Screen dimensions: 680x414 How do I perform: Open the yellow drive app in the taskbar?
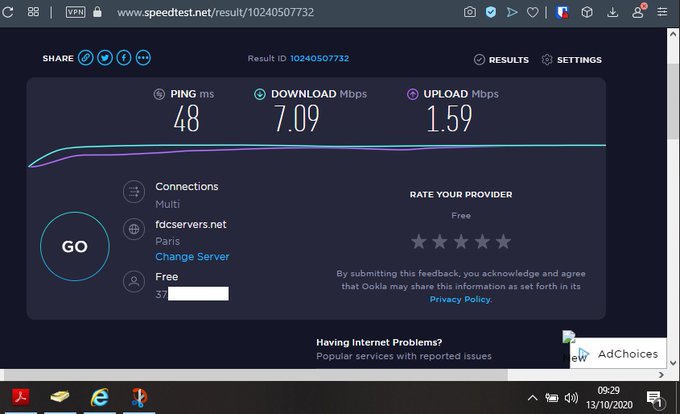59,397
